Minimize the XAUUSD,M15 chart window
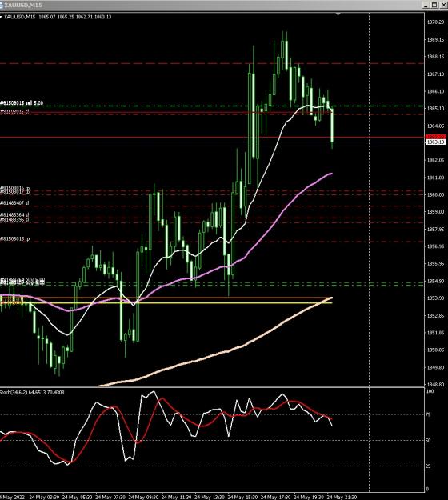This screenshot has width=448, height=500. [426, 5]
